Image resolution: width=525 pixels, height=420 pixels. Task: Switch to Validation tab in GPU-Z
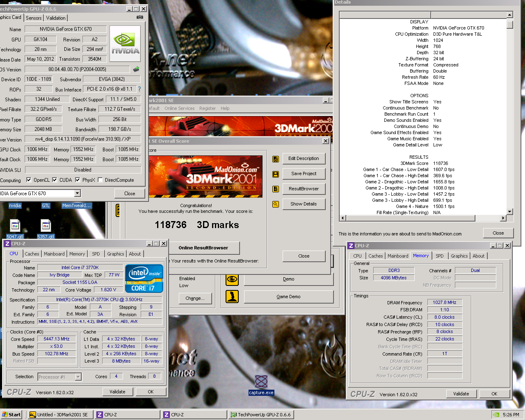[55, 18]
